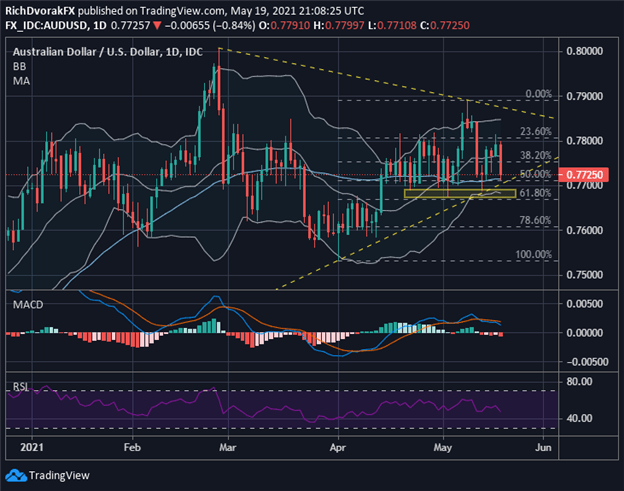Click the 'Apr' time axis label
This screenshot has height=491, width=624.
tap(337, 448)
